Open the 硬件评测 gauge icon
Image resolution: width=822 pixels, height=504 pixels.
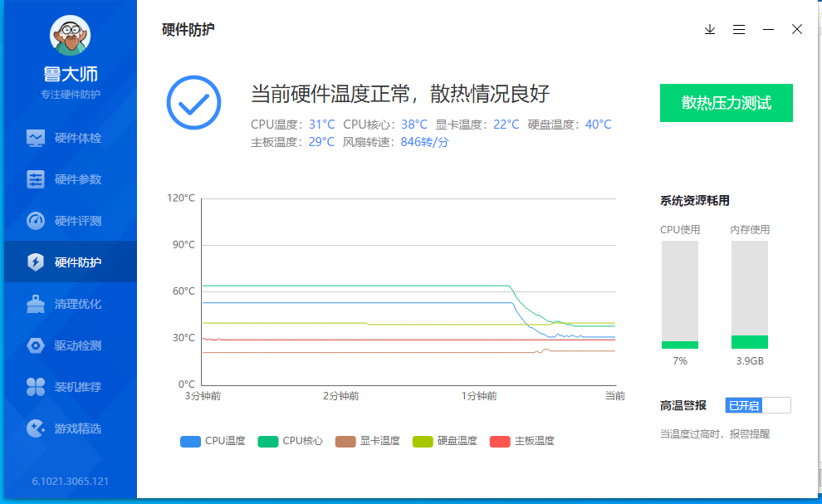(x=36, y=221)
